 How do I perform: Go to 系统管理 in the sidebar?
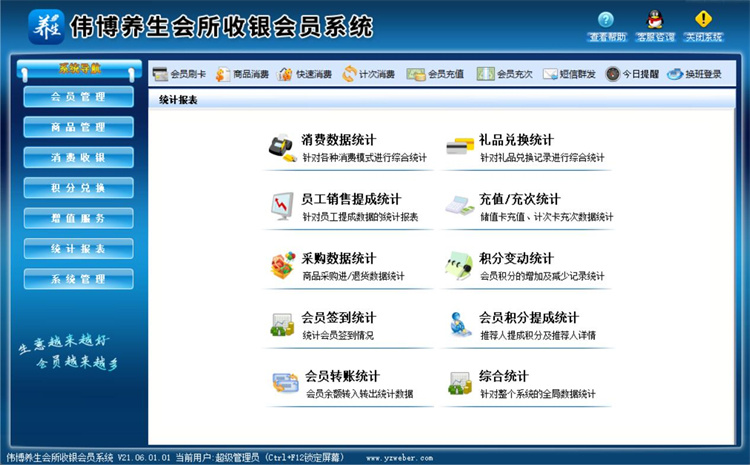pyautogui.click(x=78, y=278)
